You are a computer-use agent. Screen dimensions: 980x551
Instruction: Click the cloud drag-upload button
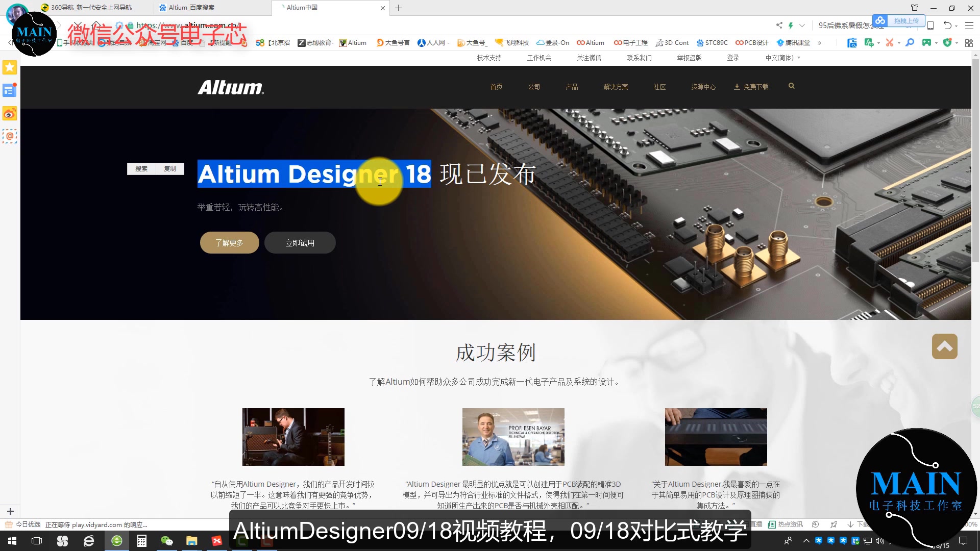pyautogui.click(x=899, y=21)
